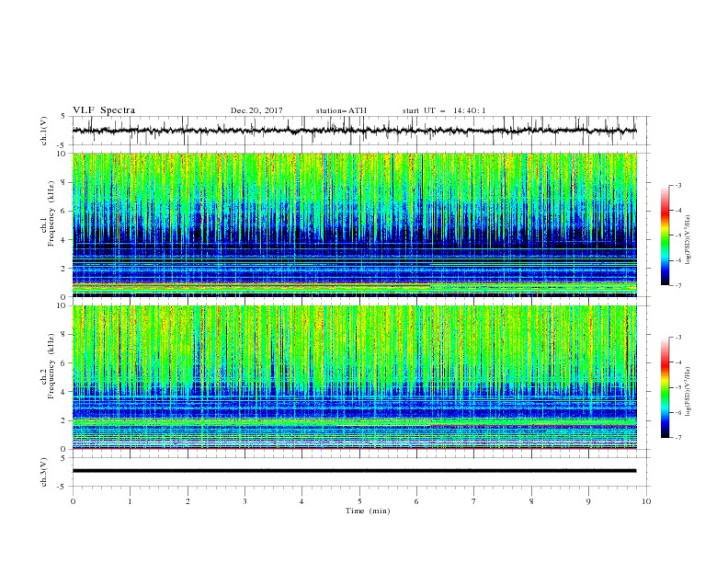Click the "ch.1(V)" axis label

click(44, 131)
